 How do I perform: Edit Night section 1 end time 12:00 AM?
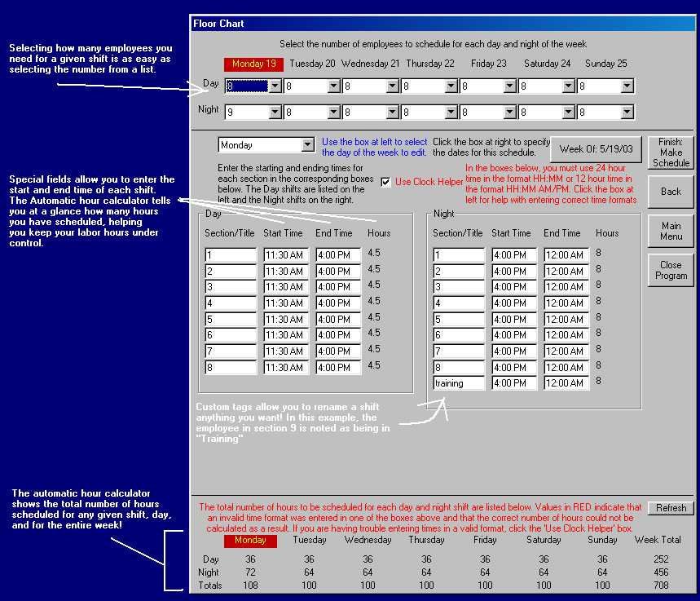566,254
